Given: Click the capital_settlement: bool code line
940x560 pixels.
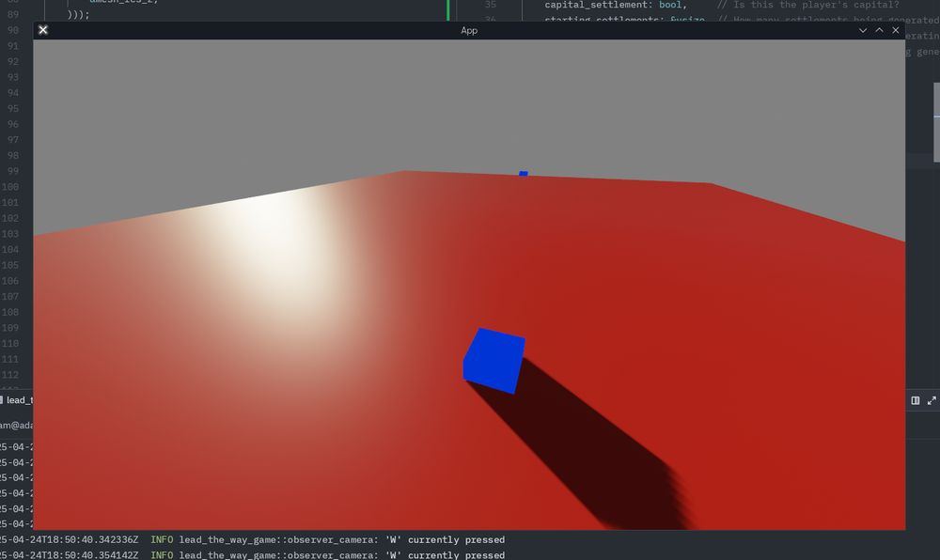Looking at the screenshot, I should (x=616, y=5).
